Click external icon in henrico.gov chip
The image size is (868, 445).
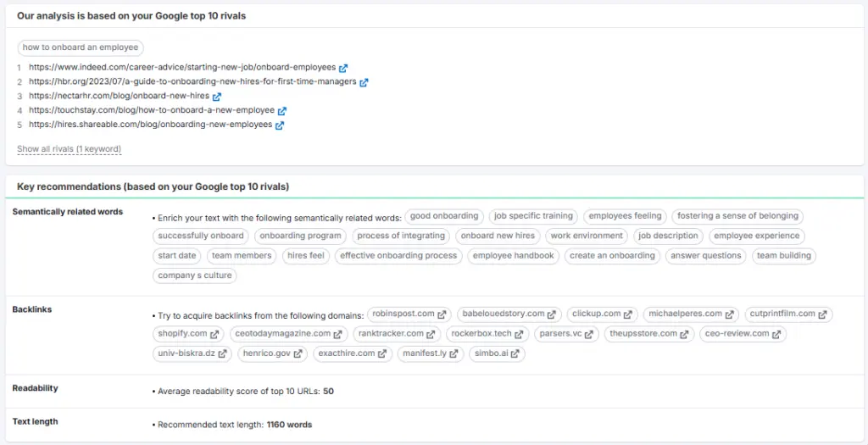[298, 353]
